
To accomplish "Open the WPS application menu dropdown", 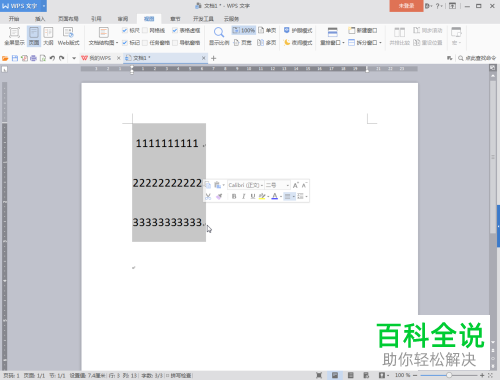I will (44, 6).
